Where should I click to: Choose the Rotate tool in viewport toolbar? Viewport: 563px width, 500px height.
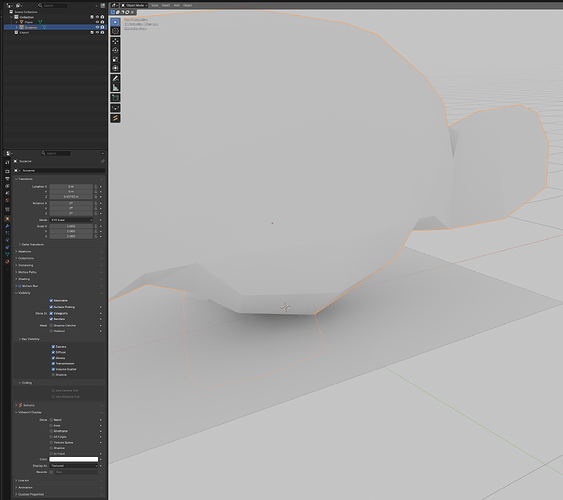115,50
